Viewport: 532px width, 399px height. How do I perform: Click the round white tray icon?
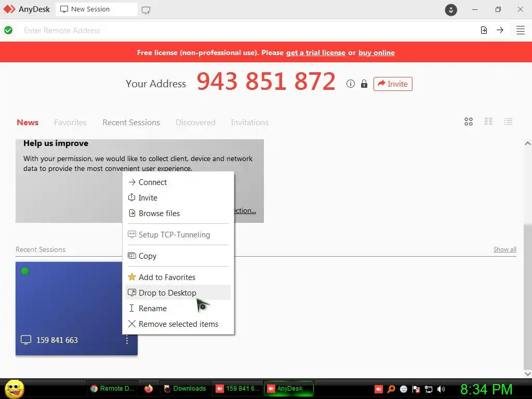point(403,389)
